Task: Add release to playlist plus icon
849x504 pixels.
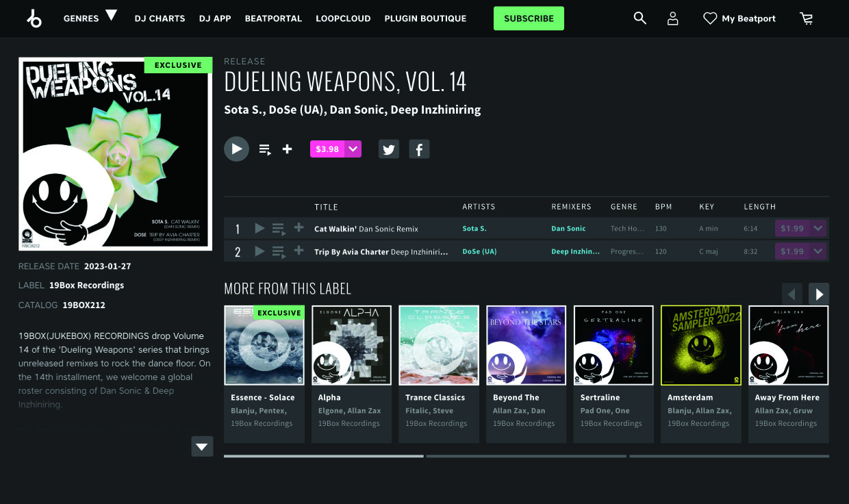Action: 288,149
